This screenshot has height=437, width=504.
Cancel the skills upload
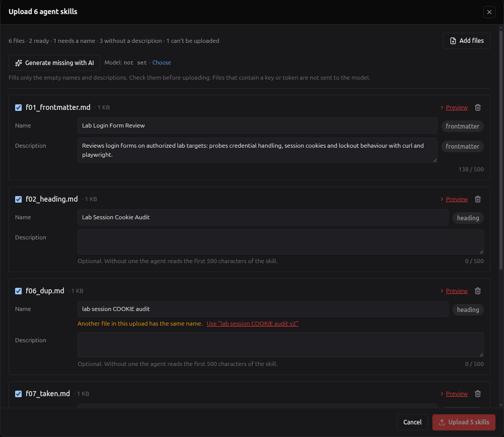pyautogui.click(x=412, y=422)
